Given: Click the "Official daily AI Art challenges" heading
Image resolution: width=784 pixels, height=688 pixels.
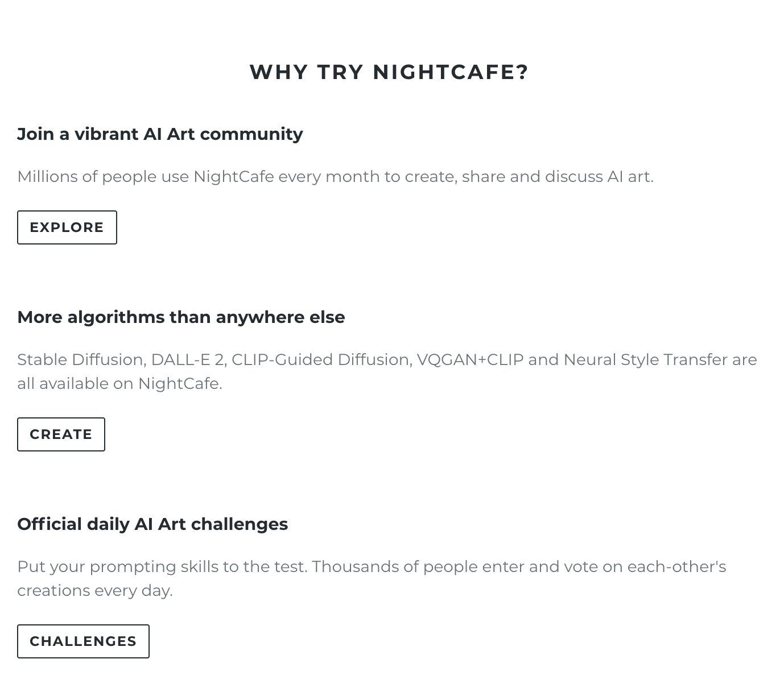Looking at the screenshot, I should [152, 524].
